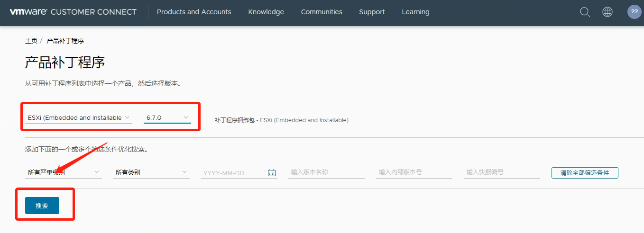Open the user account avatar icon
Image resolution: width=644 pixels, height=233 pixels.
pos(634,12)
